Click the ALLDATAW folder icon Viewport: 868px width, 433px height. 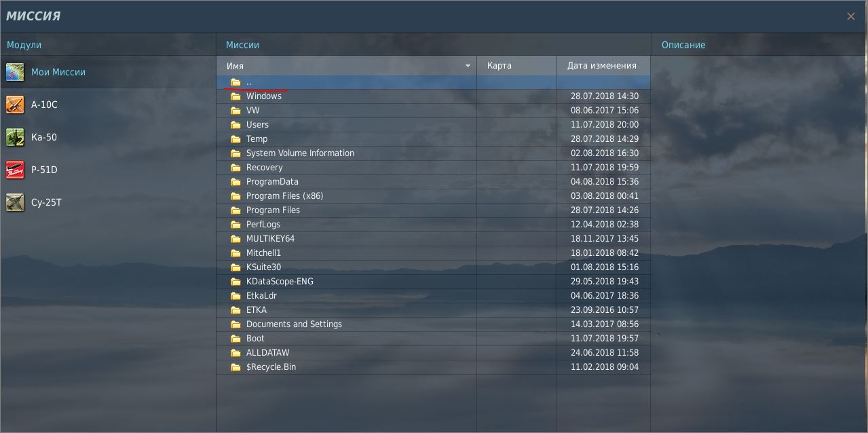coord(235,353)
